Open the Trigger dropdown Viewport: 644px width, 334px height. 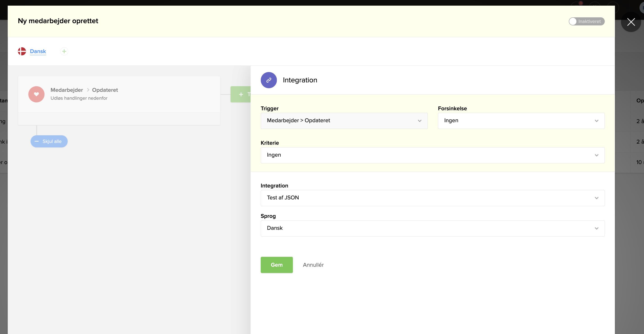[344, 121]
